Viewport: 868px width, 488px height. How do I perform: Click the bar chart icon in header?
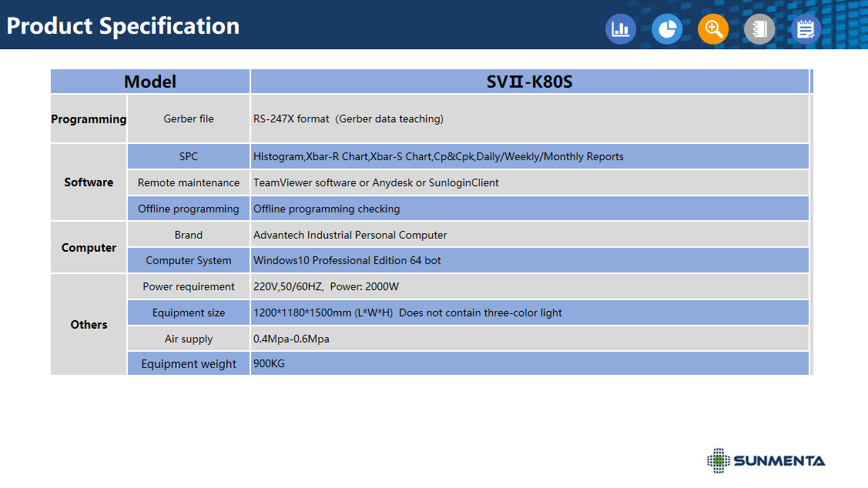pyautogui.click(x=621, y=28)
